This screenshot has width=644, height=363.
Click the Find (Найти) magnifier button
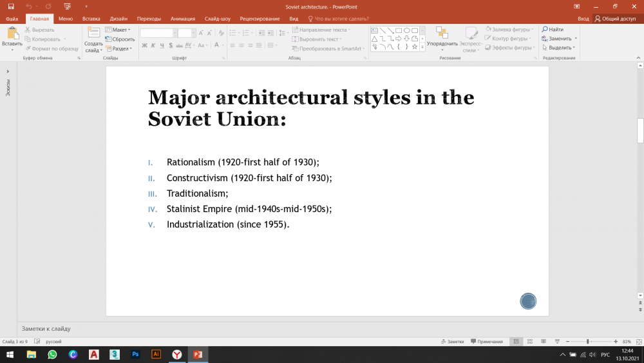pyautogui.click(x=553, y=30)
